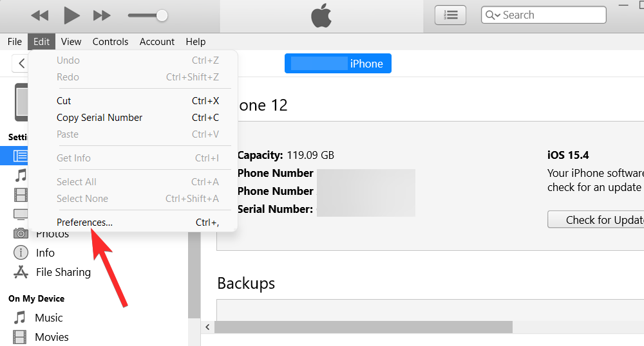Open the search magnifier dropdown arrow
644x346 pixels.
(x=498, y=15)
